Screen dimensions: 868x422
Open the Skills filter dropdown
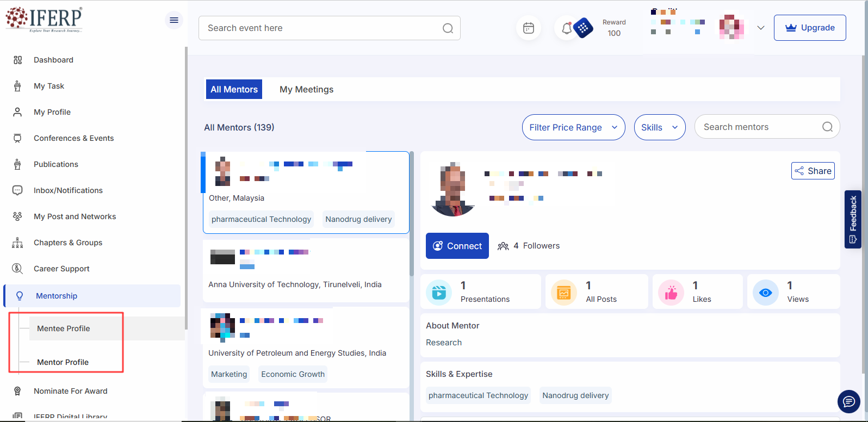pos(659,127)
